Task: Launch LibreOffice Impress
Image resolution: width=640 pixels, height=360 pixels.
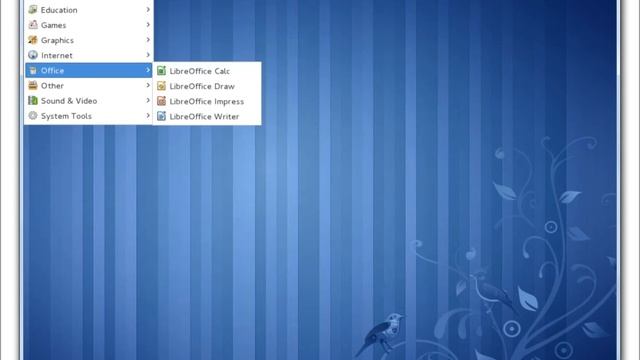Action: tap(207, 101)
